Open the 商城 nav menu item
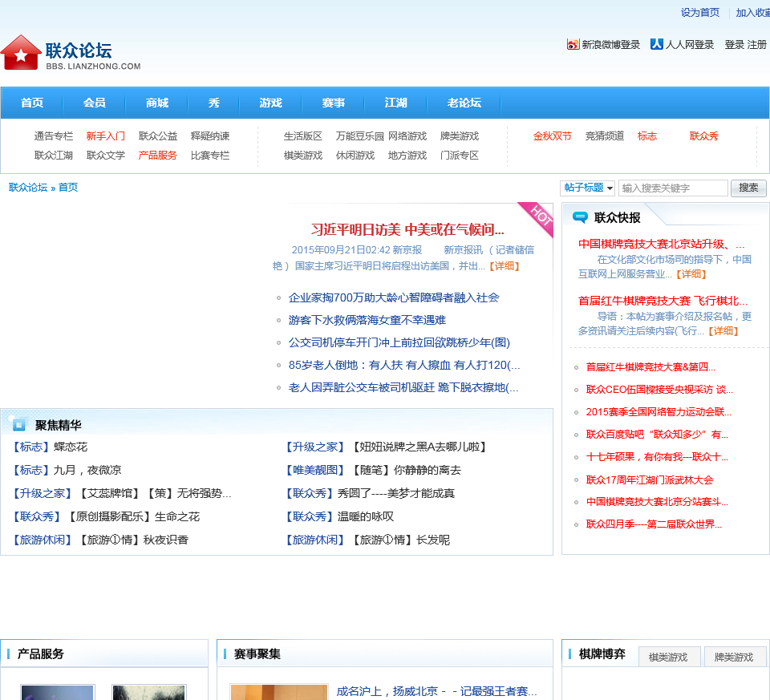The image size is (770, 700). coord(156,103)
